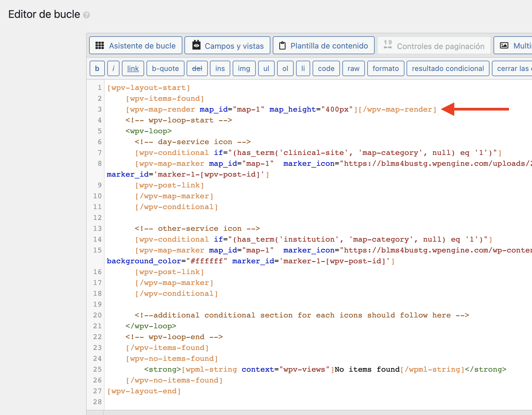The height and width of the screenshot is (415, 532).
Task: Insert a ul list tag
Action: (266, 69)
